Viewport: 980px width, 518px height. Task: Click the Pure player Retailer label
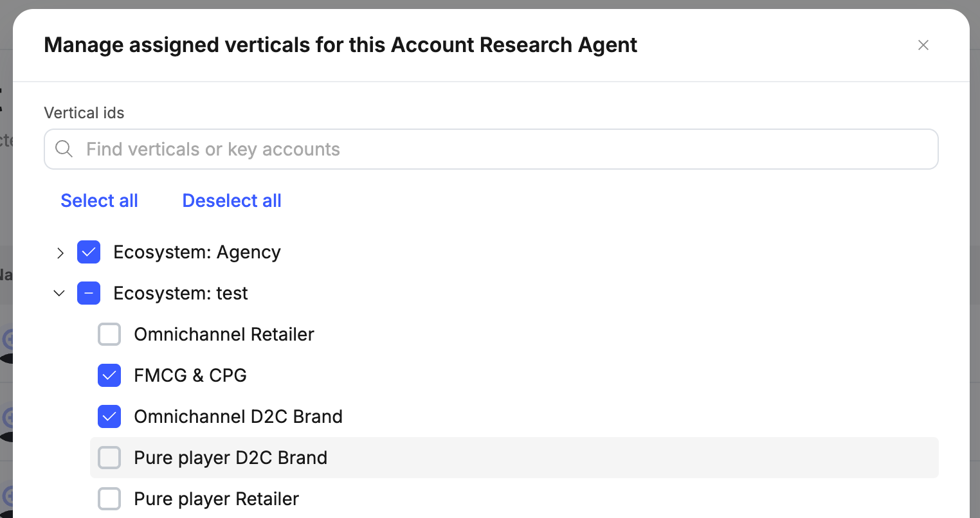[x=216, y=499]
